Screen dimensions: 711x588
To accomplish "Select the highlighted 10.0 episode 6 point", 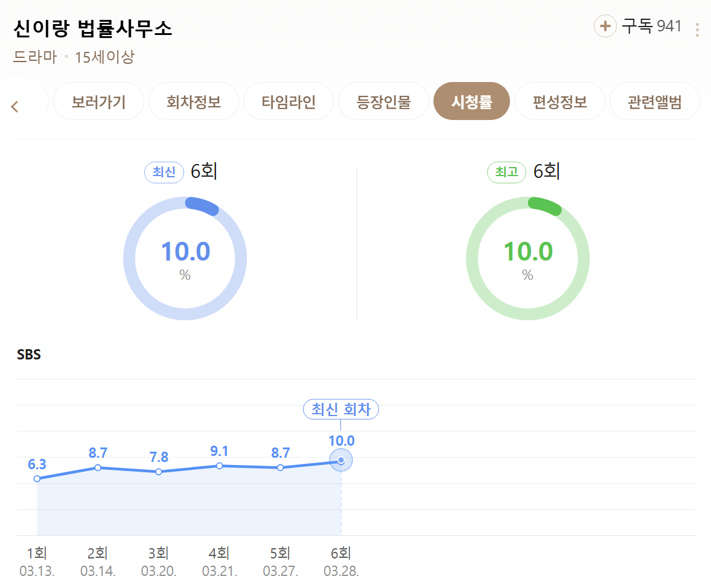I will coord(341,461).
